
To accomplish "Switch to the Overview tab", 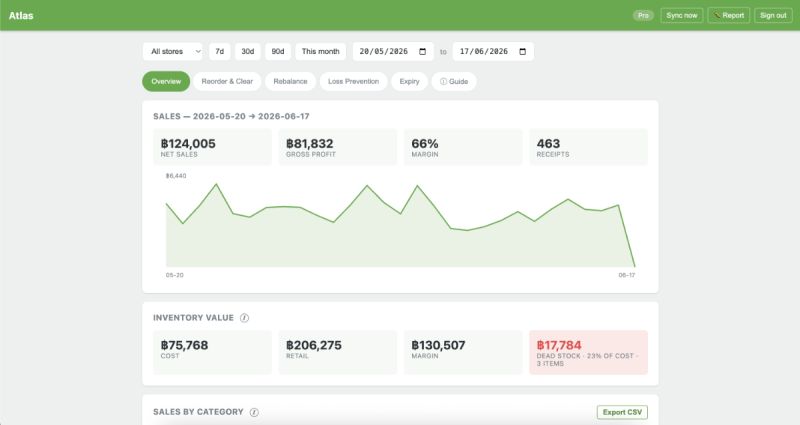I will coord(166,82).
